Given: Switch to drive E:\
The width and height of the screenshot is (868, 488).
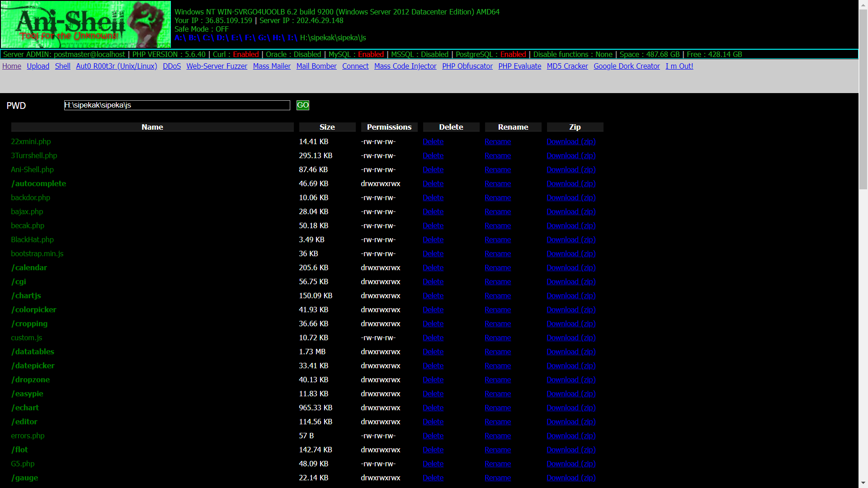Looking at the screenshot, I should click(237, 38).
